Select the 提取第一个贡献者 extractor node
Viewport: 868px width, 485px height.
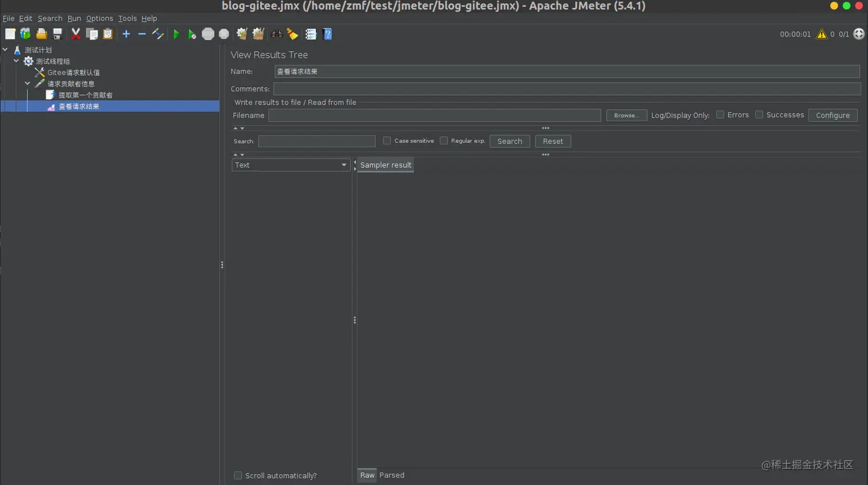coord(86,95)
